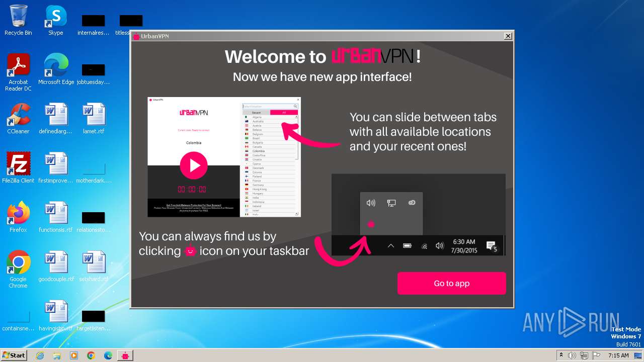Click UrbanVPN taskbar button

tap(125, 355)
